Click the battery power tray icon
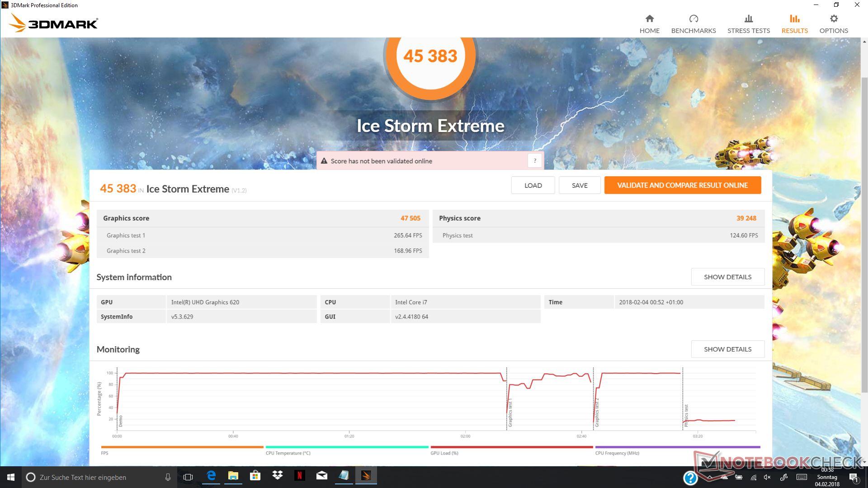The image size is (868, 488). click(x=739, y=477)
